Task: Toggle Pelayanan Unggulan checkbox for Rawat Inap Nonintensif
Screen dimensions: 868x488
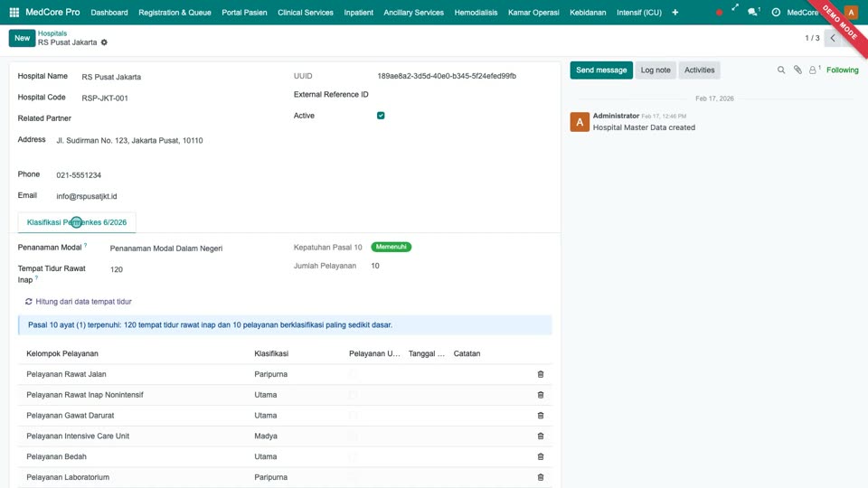Action: tap(354, 395)
